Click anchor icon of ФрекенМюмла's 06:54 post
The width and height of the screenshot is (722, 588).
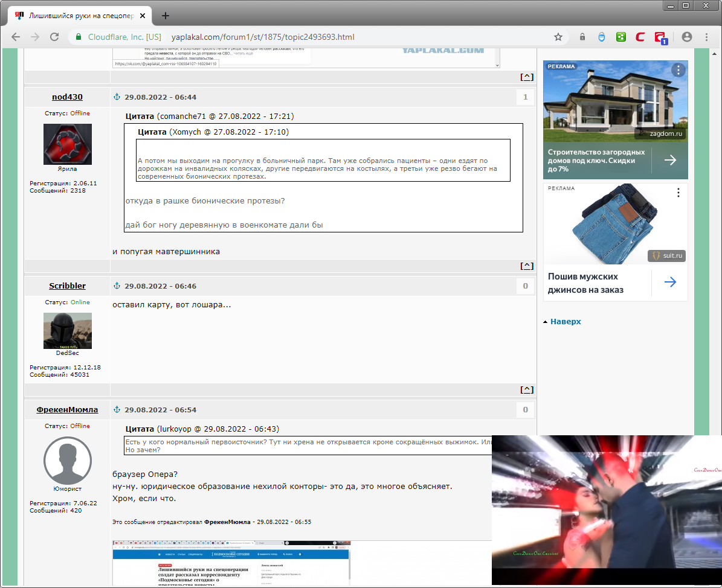pyautogui.click(x=117, y=409)
